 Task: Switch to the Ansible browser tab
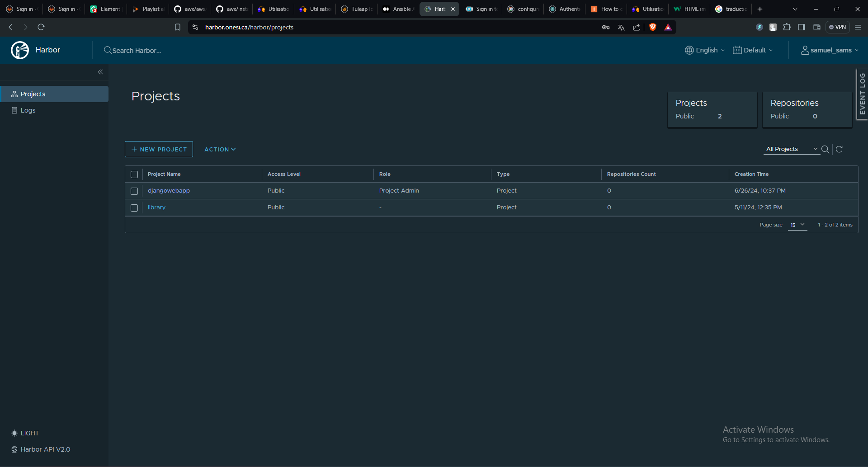pos(398,9)
